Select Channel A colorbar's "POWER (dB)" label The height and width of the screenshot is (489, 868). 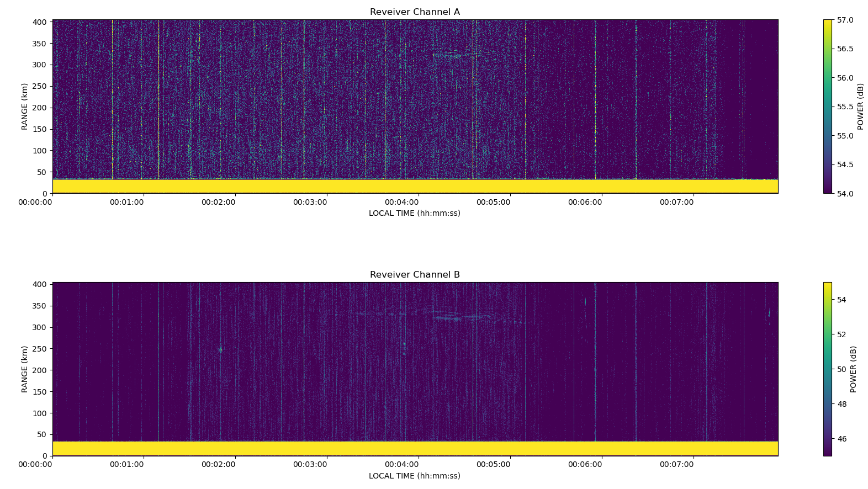[x=860, y=107]
